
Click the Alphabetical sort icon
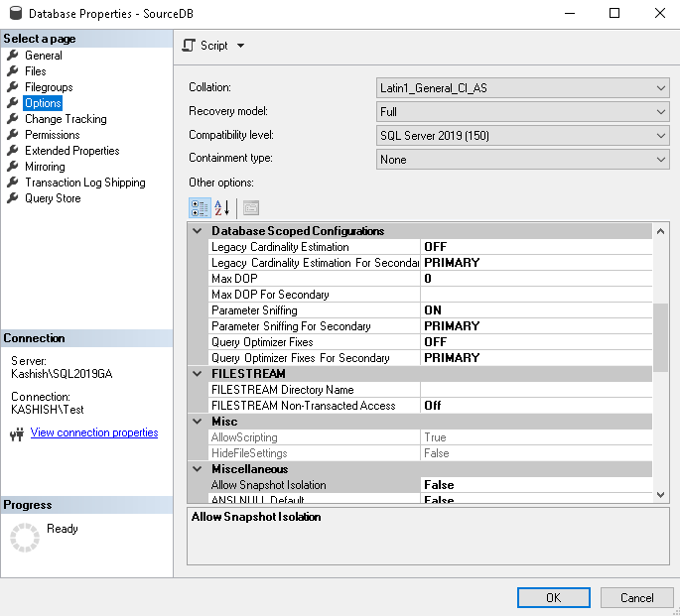pos(222,208)
